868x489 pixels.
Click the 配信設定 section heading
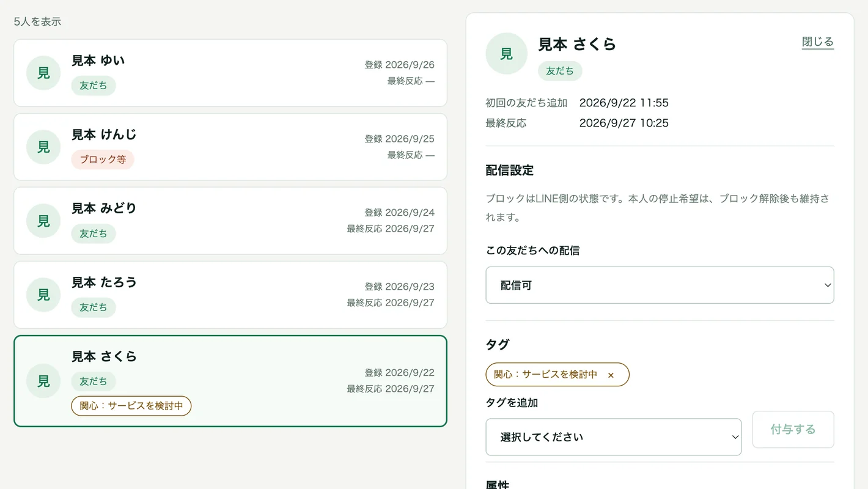pyautogui.click(x=510, y=171)
